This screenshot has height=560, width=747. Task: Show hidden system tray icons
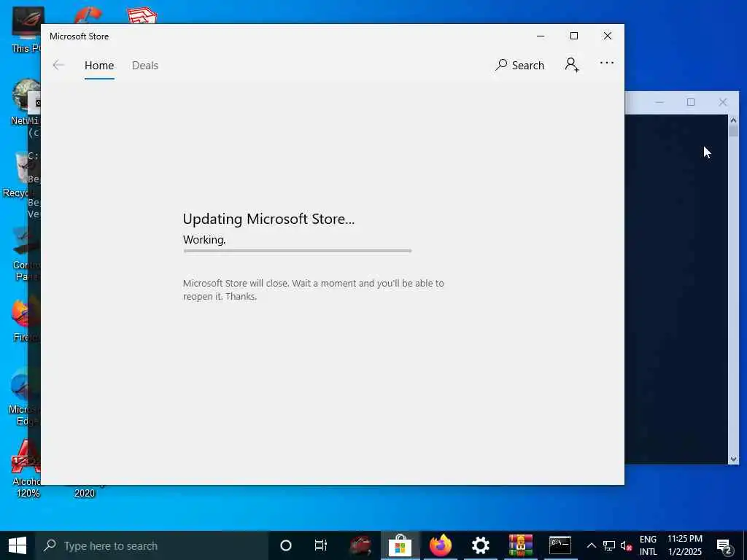(x=591, y=545)
